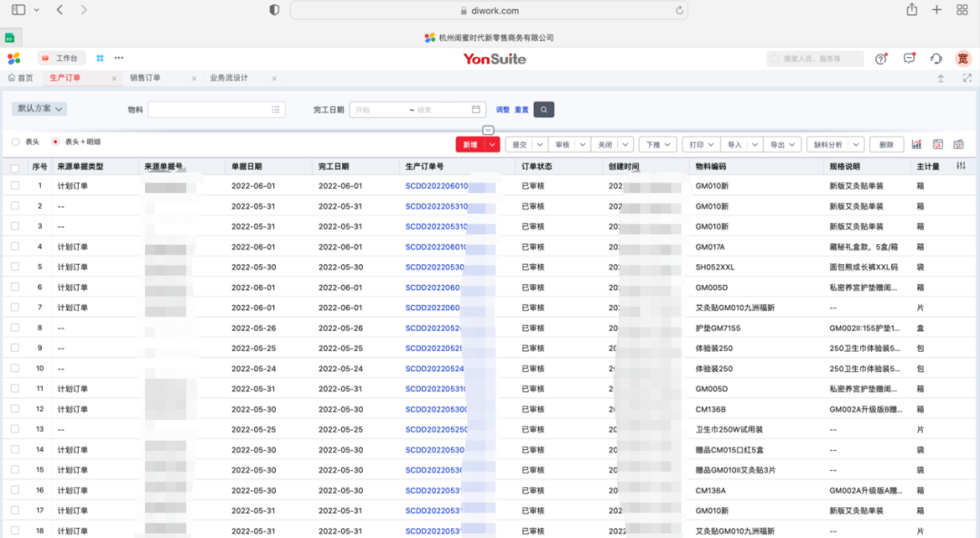Check the checkbox for row 13

pyautogui.click(x=15, y=429)
